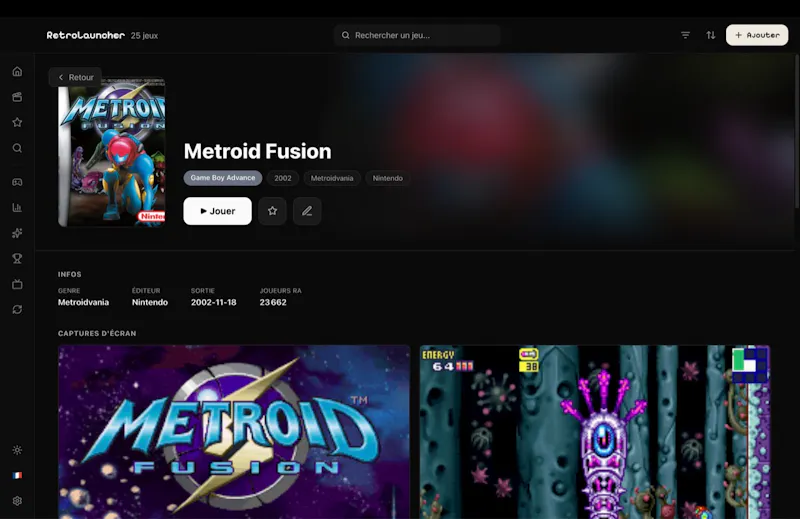Open the TV icon in sidebar
The image size is (800, 519).
17,284
